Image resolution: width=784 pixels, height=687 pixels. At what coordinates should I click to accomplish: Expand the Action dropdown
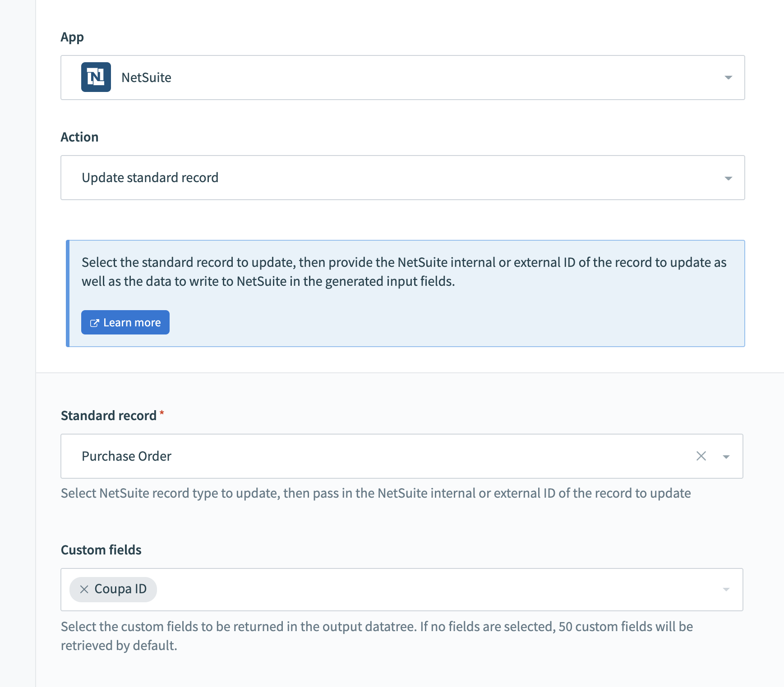coord(361,178)
